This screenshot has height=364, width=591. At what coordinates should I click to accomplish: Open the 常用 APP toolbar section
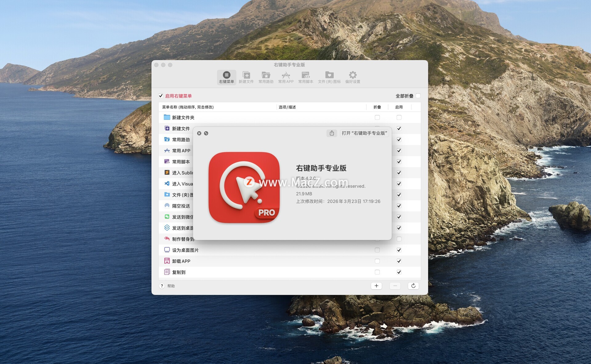(286, 77)
